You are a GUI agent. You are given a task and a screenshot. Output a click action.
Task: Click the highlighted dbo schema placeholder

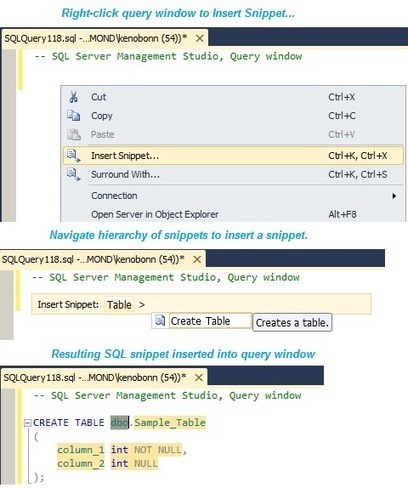coord(120,423)
